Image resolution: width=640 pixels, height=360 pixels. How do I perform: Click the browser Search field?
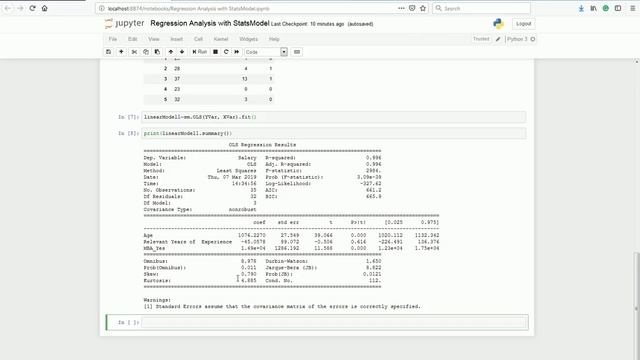click(x=482, y=8)
